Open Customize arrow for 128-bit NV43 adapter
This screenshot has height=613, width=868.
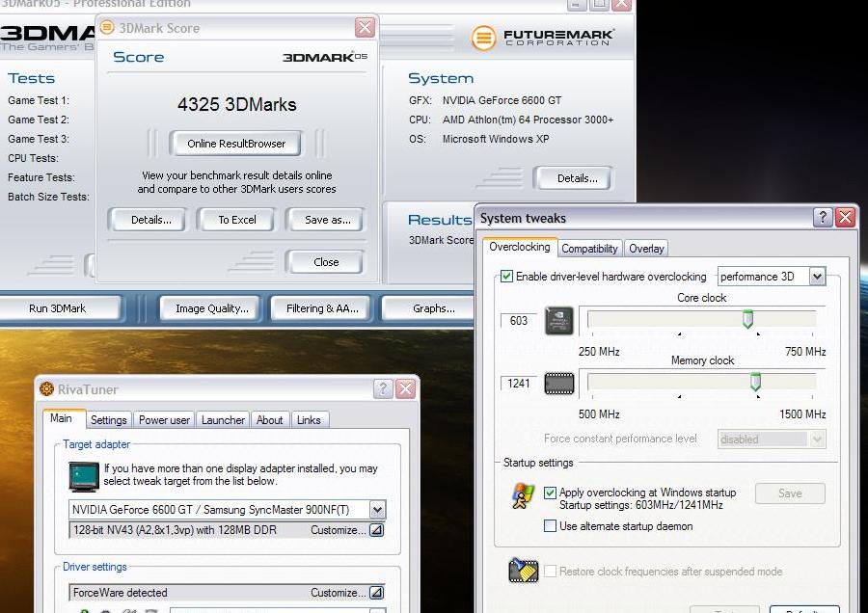[x=376, y=530]
